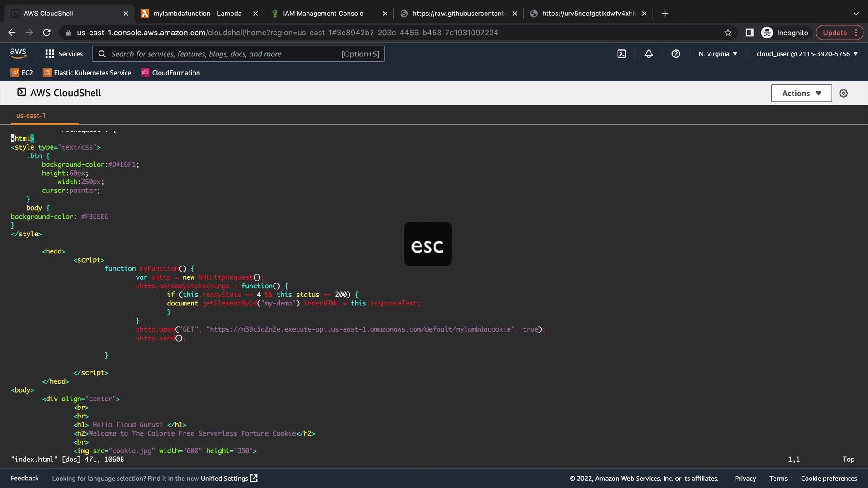
Task: Toggle the browser side panel icon
Action: [750, 33]
